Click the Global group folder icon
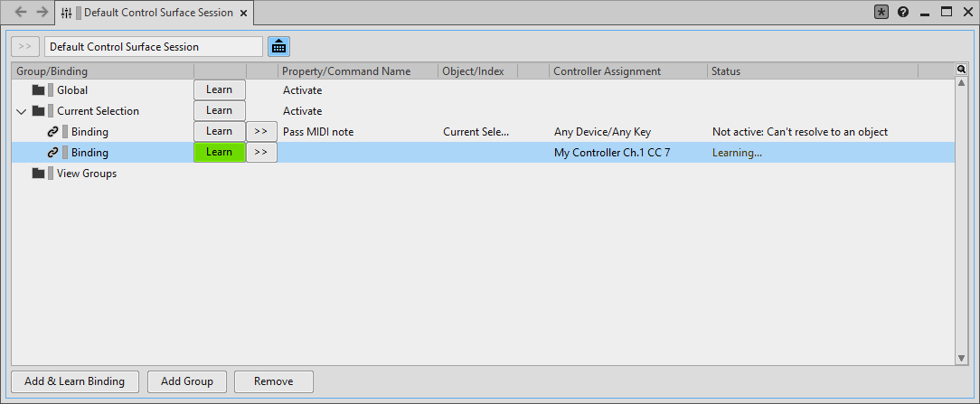 [38, 90]
